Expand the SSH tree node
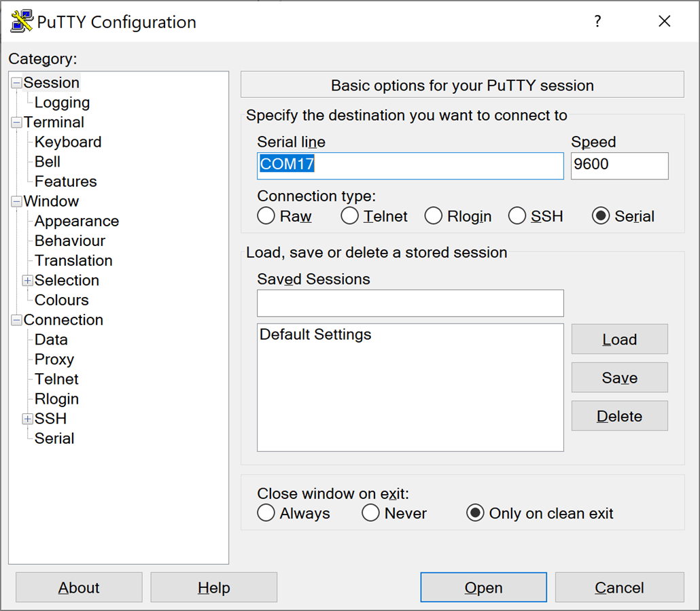This screenshot has width=700, height=611. 28,419
